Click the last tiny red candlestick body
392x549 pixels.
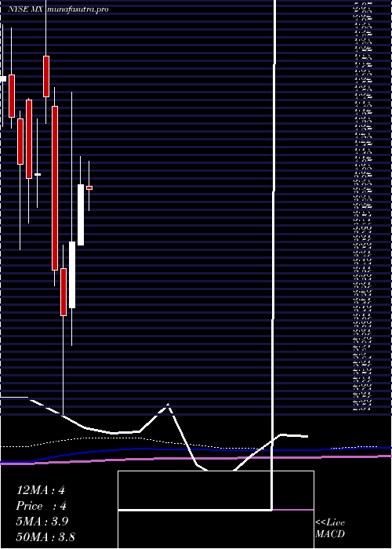point(89,187)
